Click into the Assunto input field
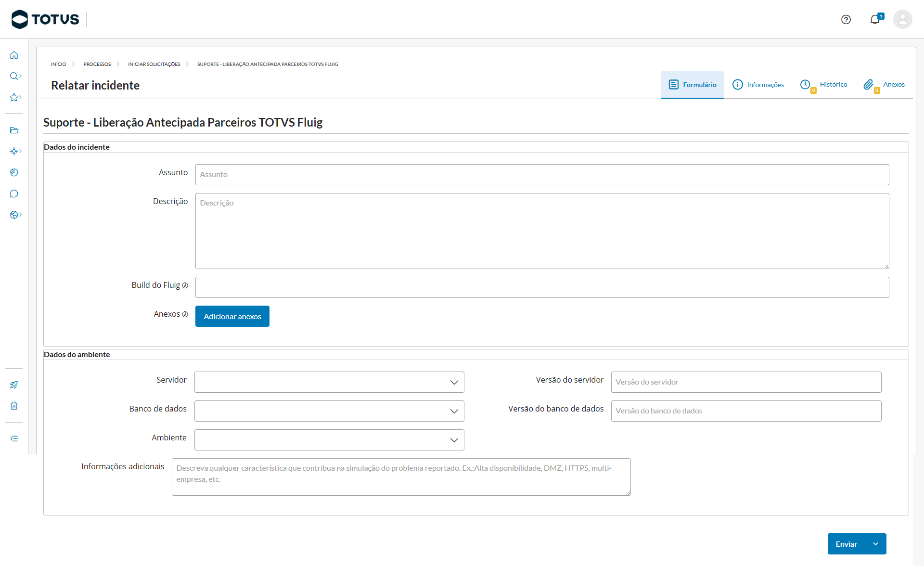 542,175
